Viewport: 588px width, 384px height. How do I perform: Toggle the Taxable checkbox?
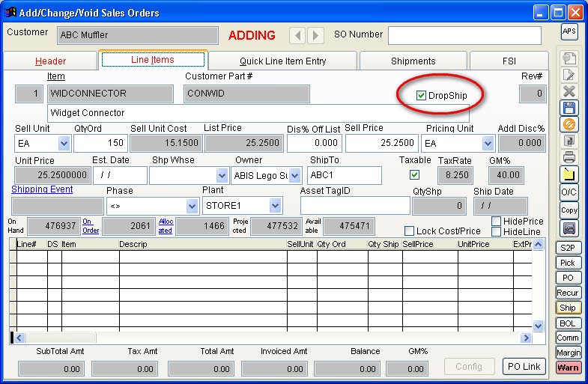tap(413, 175)
